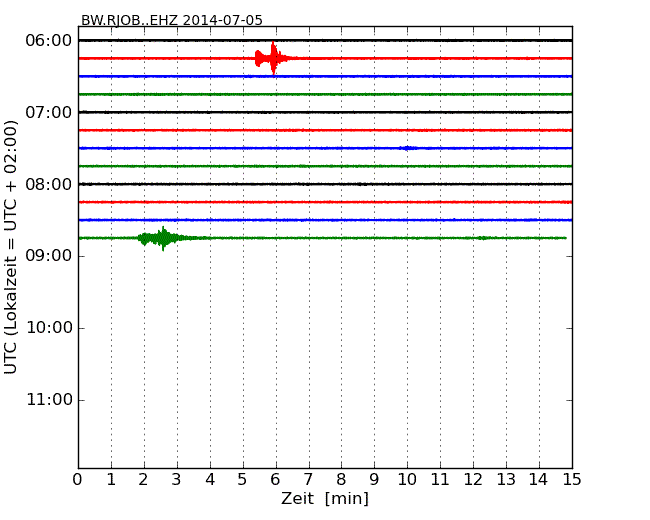Image resolution: width=650 pixels, height=520 pixels.
Task: Click the 09:00 y-axis tick label
Action: pyautogui.click(x=49, y=256)
